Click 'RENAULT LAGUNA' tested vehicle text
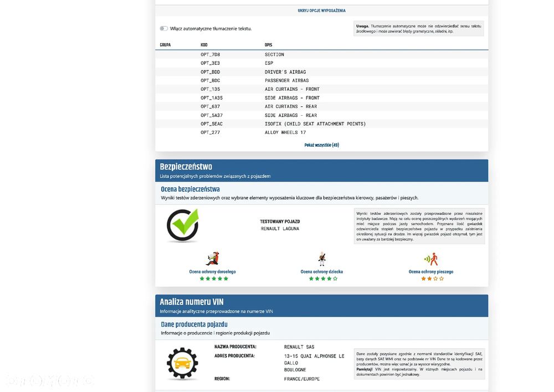554x392 pixels. (280, 229)
